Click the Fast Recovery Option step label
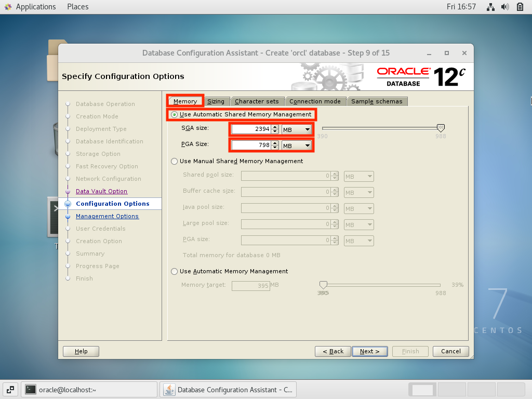The image size is (532, 399). (107, 166)
